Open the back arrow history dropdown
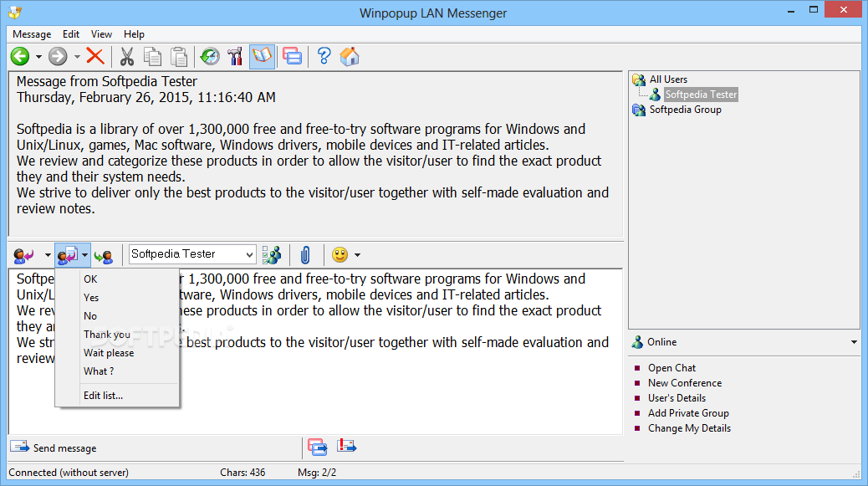 point(38,56)
